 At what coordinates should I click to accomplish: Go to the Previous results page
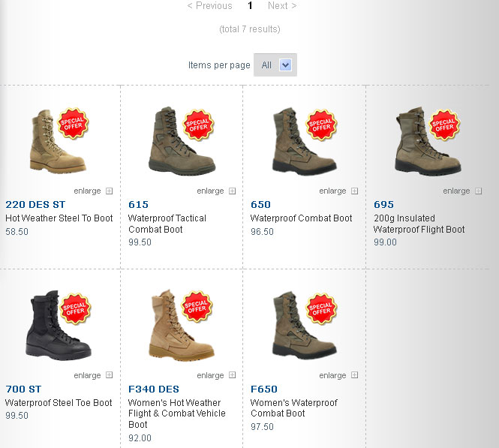209,6
